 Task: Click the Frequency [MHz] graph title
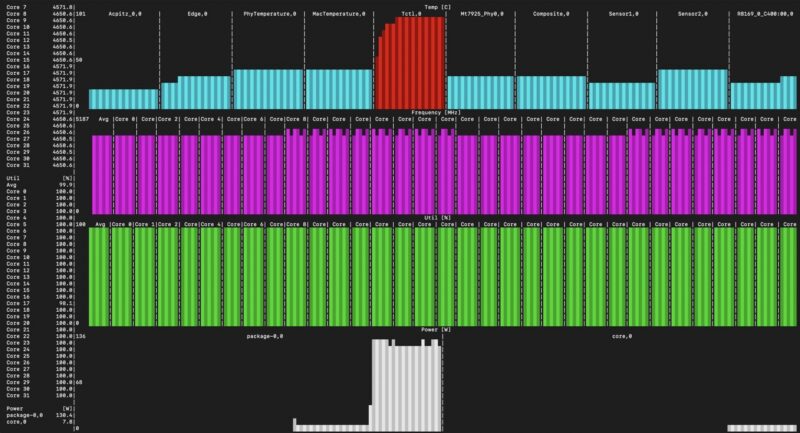(x=436, y=112)
